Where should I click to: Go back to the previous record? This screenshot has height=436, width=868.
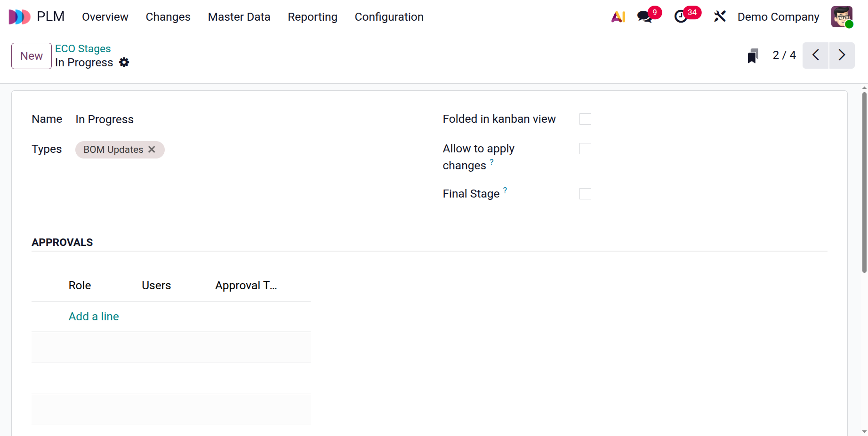(x=816, y=55)
